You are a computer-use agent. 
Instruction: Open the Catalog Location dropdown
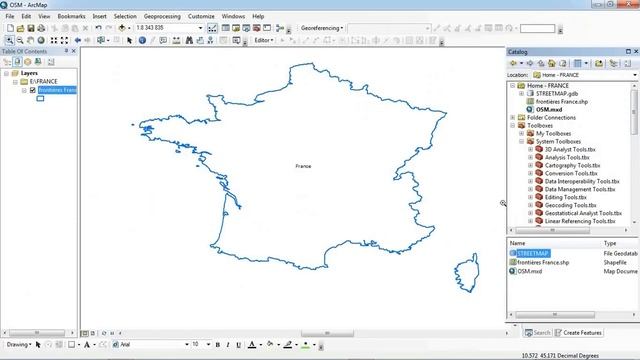[635, 75]
